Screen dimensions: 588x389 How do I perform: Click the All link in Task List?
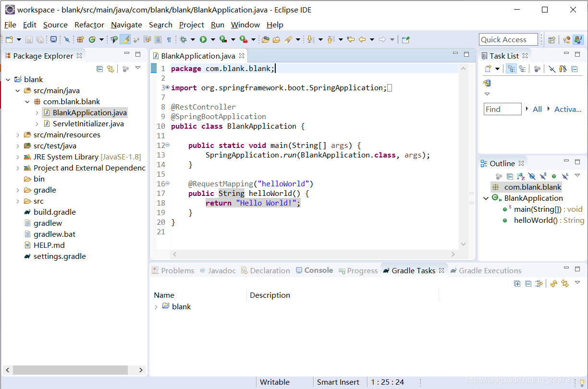pyautogui.click(x=537, y=109)
